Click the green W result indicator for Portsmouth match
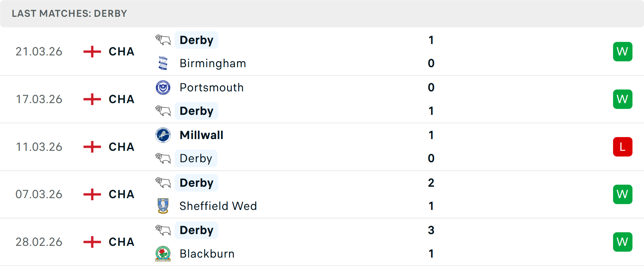644x266 pixels. pos(623,99)
